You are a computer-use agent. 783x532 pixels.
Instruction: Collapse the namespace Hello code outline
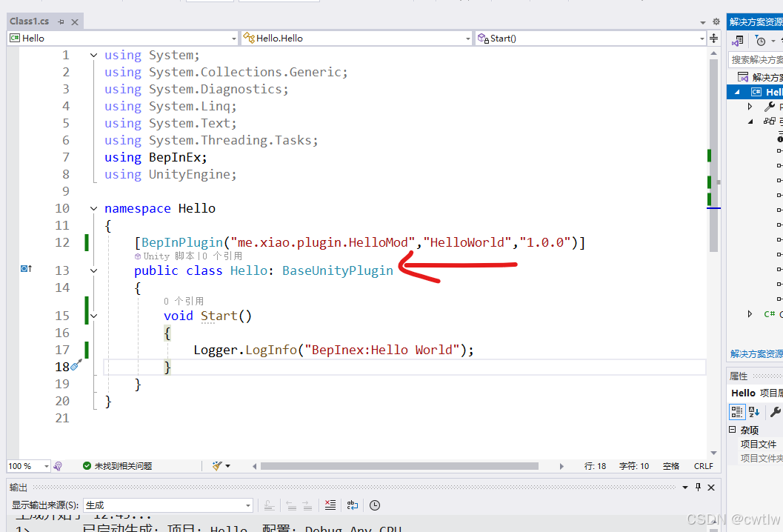[x=93, y=208]
